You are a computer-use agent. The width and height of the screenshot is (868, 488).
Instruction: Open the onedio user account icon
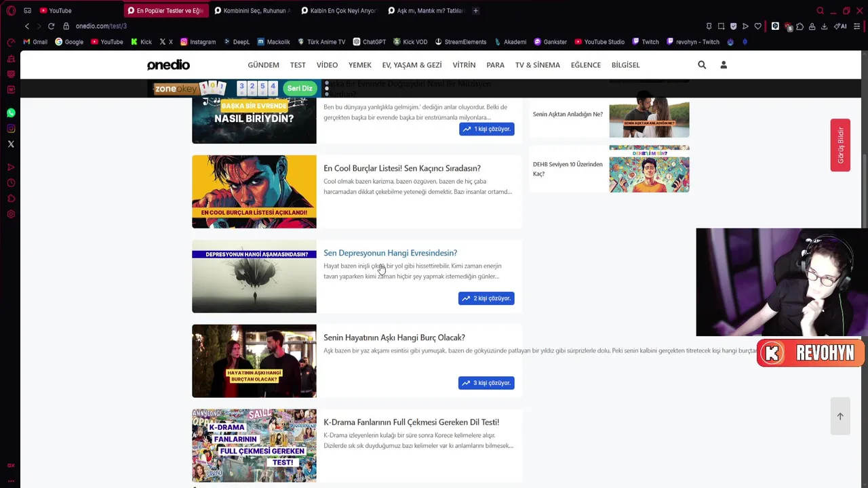pyautogui.click(x=724, y=65)
